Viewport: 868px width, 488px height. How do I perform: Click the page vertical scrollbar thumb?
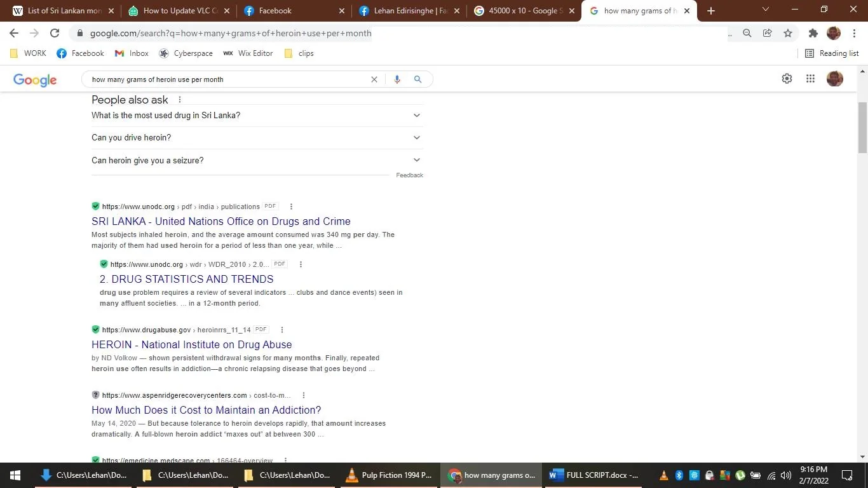pos(862,127)
